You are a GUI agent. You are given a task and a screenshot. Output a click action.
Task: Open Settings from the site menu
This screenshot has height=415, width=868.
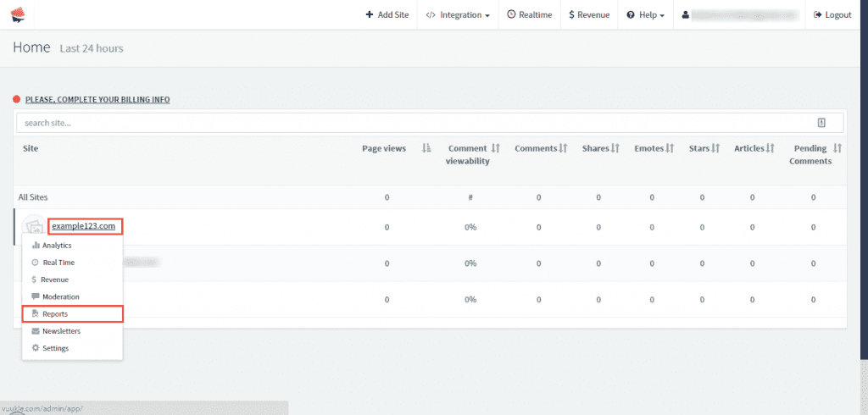coord(55,348)
